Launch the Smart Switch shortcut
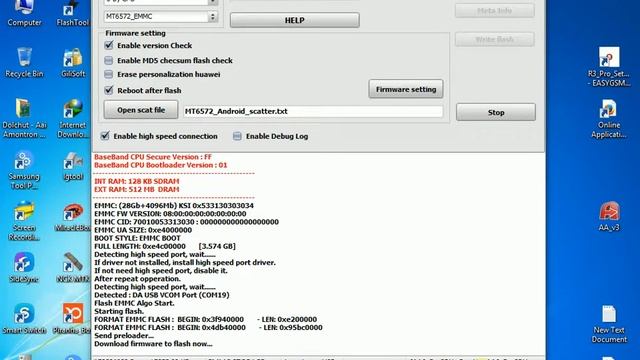This screenshot has width=640, height=360. point(24,319)
